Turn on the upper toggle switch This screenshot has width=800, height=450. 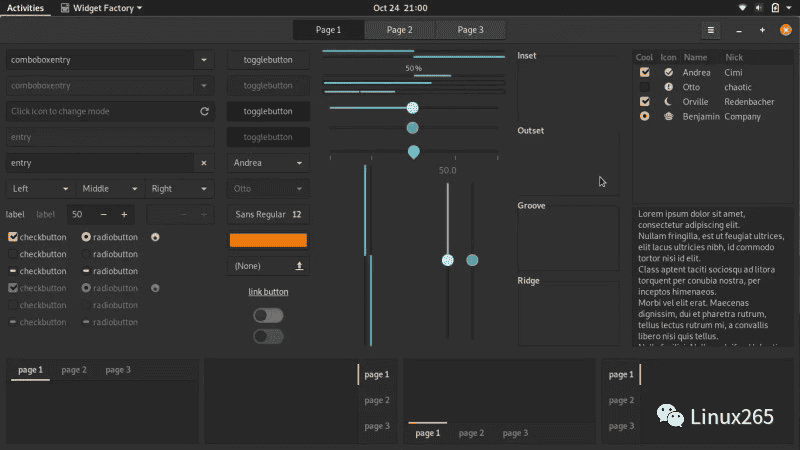click(x=268, y=315)
